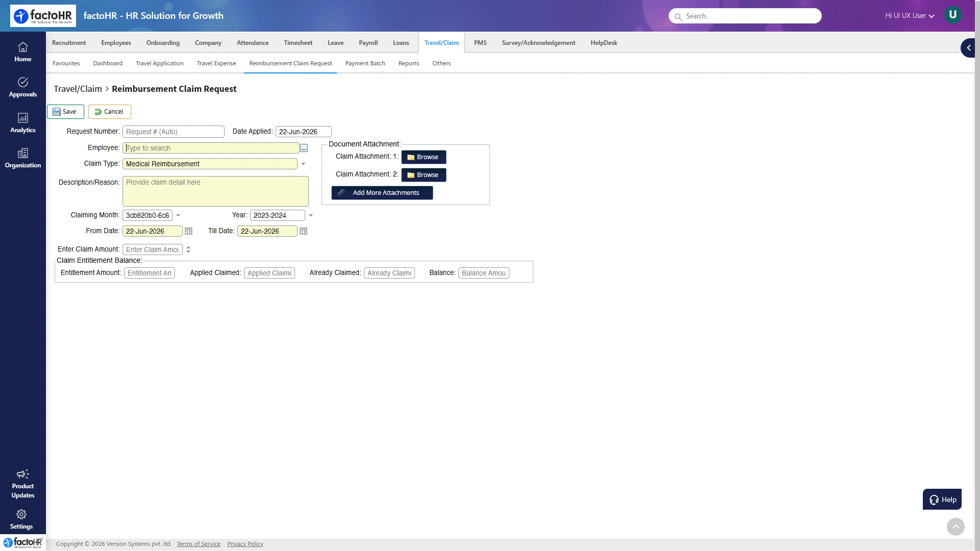Select the Travel Expense submenu
This screenshot has width=980, height=551.
[216, 63]
